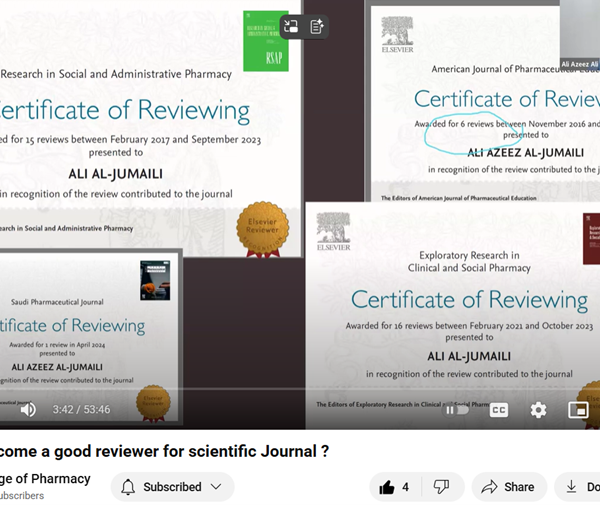The height and width of the screenshot is (505, 600).
Task: Open the Subscribed notification dropdown
Action: [x=173, y=487]
